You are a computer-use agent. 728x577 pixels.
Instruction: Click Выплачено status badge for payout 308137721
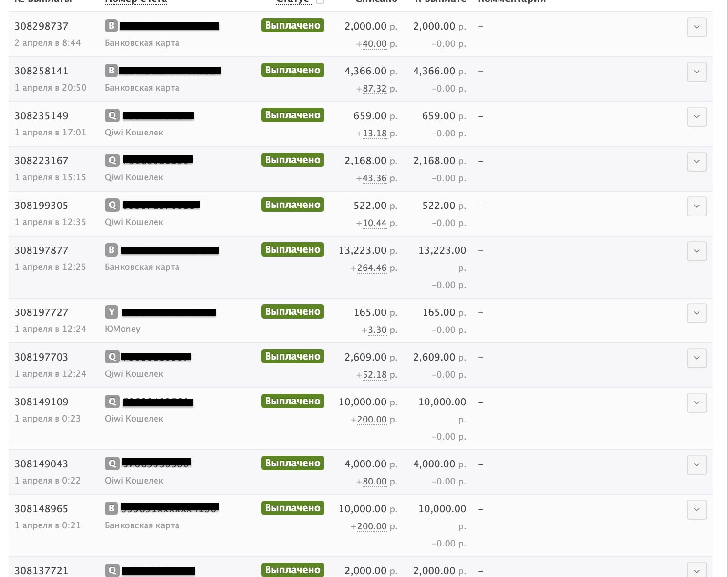(293, 570)
